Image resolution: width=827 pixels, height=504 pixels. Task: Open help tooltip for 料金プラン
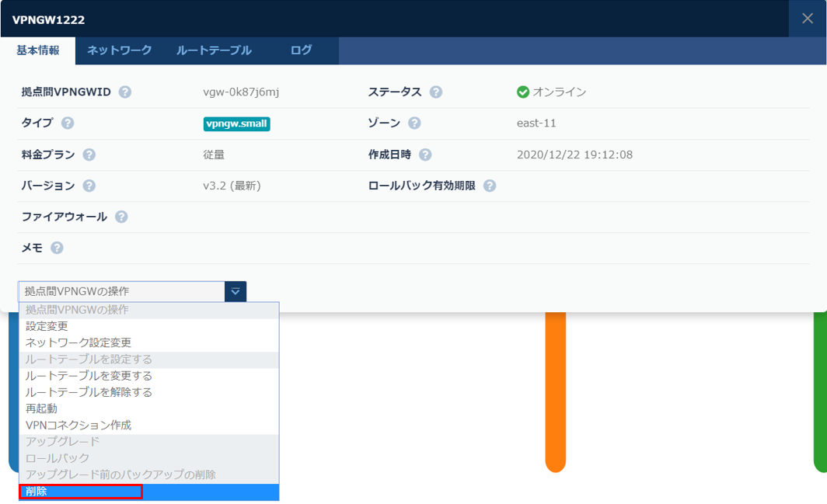(x=91, y=155)
